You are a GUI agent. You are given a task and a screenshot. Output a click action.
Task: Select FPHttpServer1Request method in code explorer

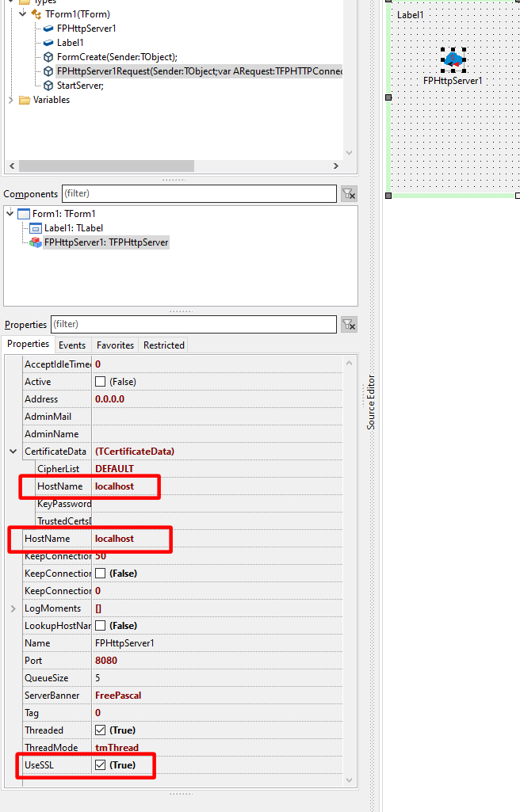pyautogui.click(x=199, y=71)
